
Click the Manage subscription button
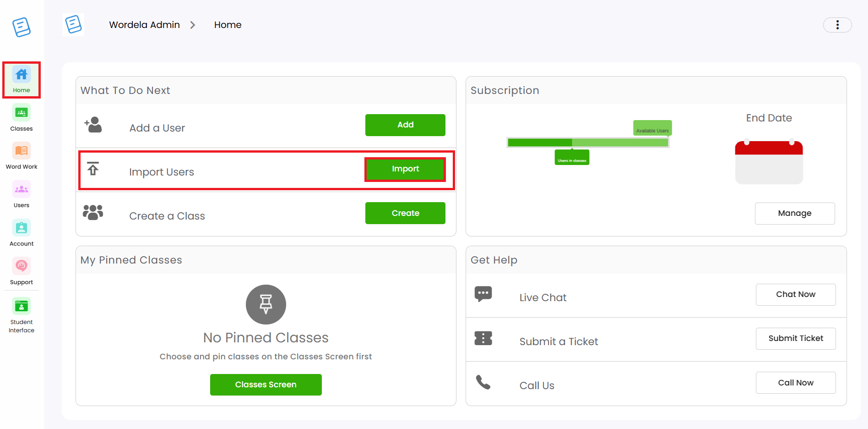[x=795, y=214]
